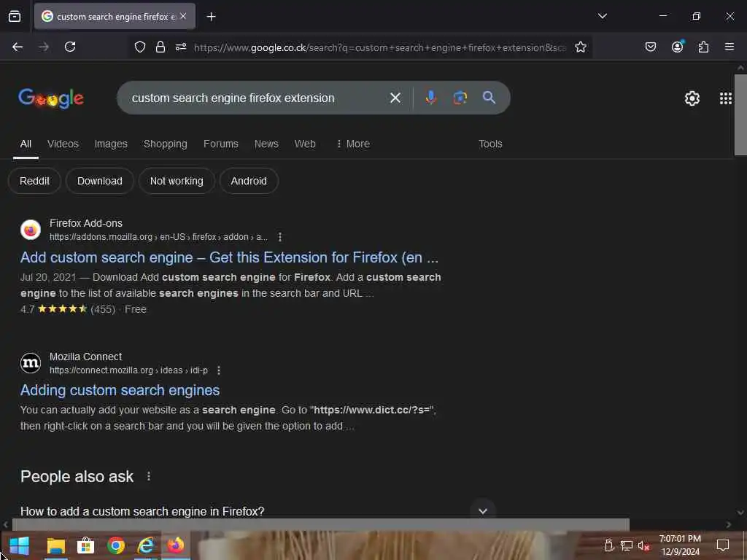Switch to the Shopping tab
Viewport: 747px width, 560px height.
[x=166, y=144]
